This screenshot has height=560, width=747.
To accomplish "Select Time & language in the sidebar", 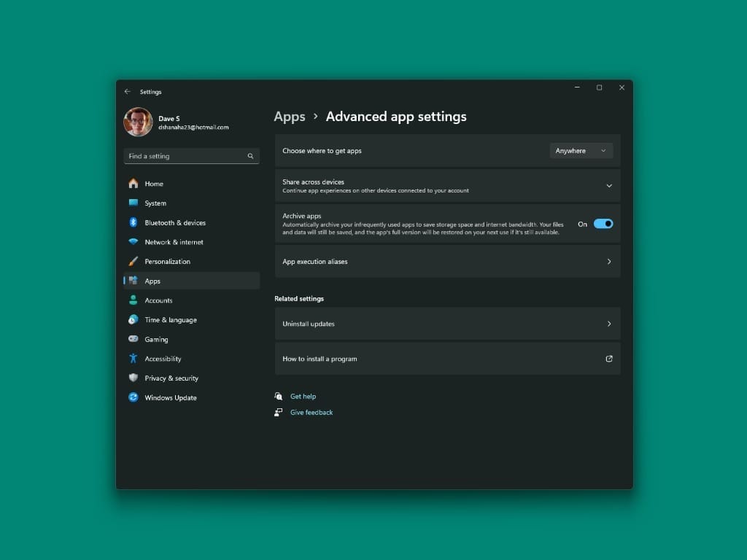I will [134, 319].
